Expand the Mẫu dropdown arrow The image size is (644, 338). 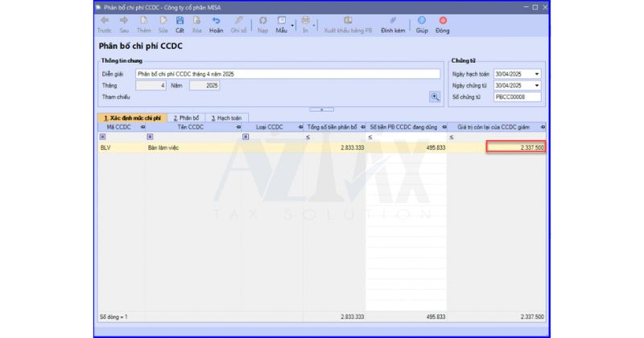coord(291,24)
